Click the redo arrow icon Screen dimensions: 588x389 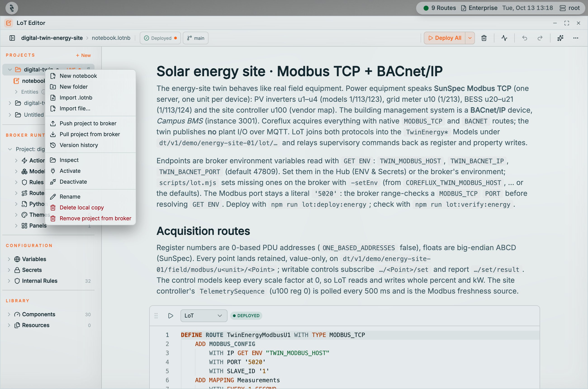click(540, 38)
